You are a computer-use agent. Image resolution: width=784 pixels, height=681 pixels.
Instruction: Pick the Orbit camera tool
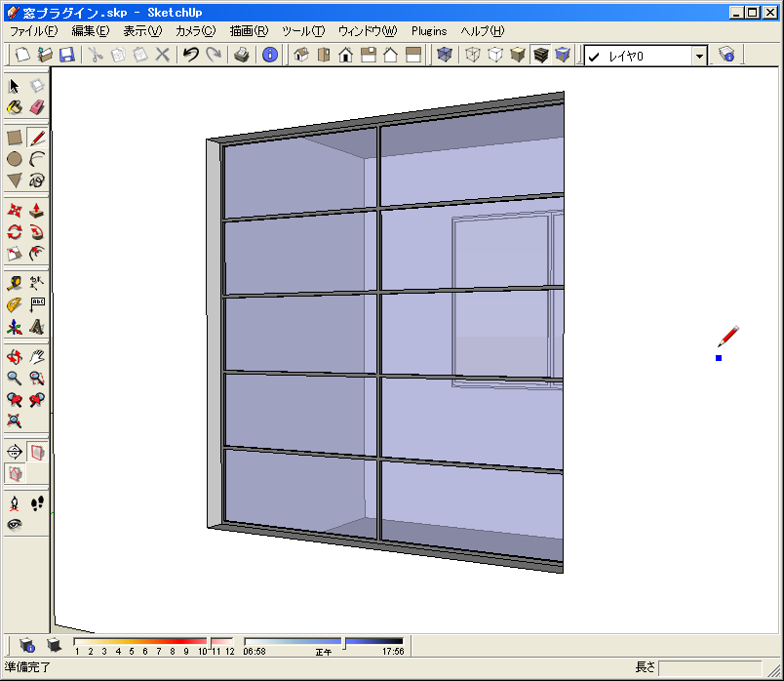coord(15,357)
